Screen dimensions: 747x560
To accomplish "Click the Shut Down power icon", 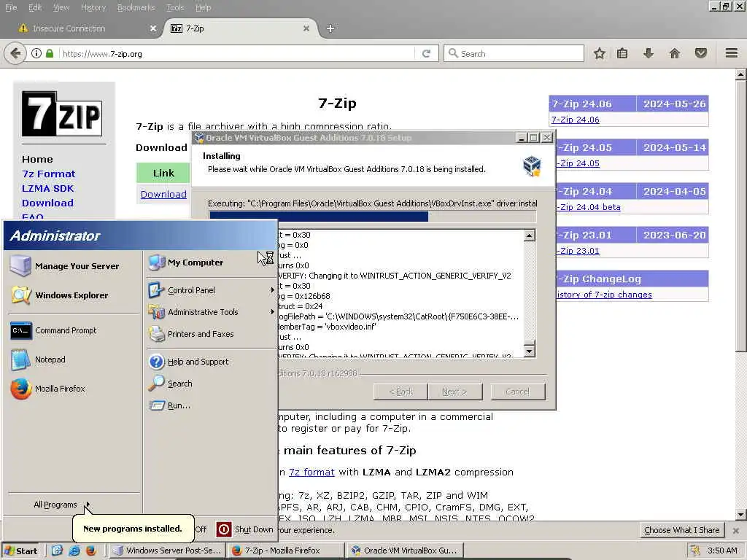I will tap(223, 529).
